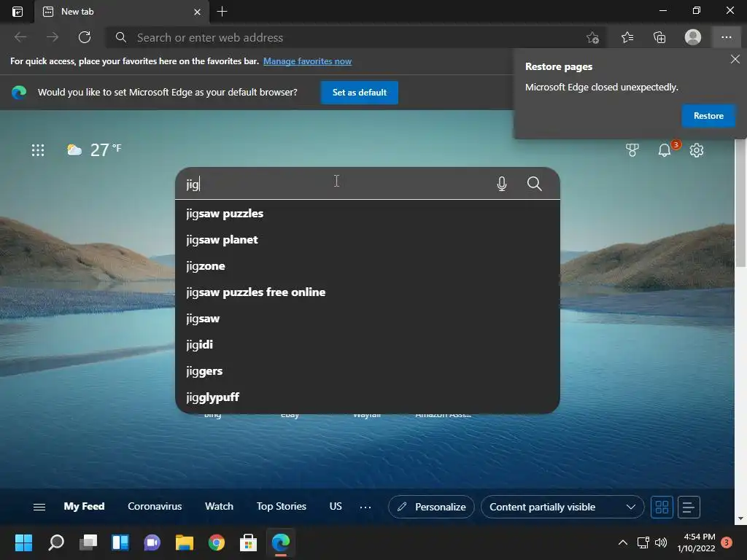This screenshot has width=747, height=560.
Task: Expand 'Content partially visible' dropdown
Action: 562,507
